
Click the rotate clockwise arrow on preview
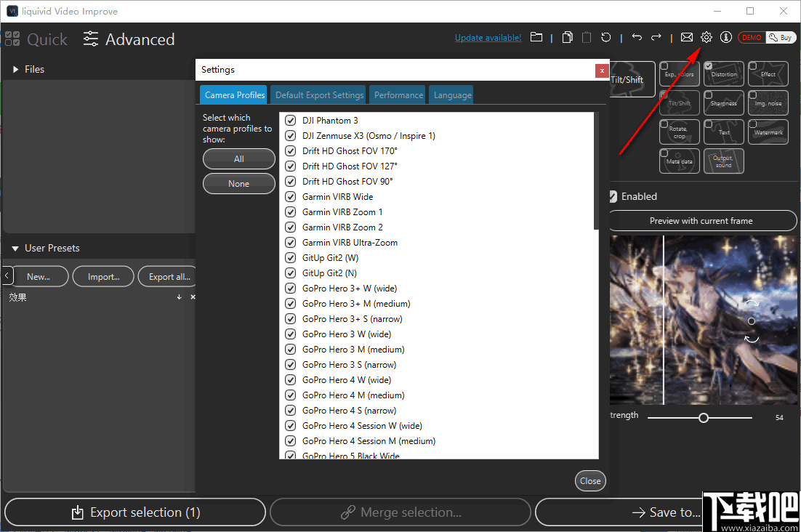pos(751,303)
